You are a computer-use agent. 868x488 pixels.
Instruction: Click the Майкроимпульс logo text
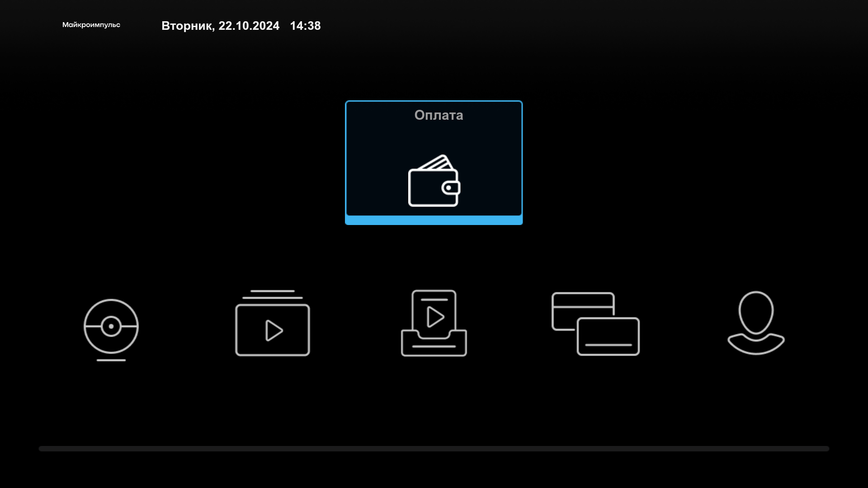tap(91, 25)
